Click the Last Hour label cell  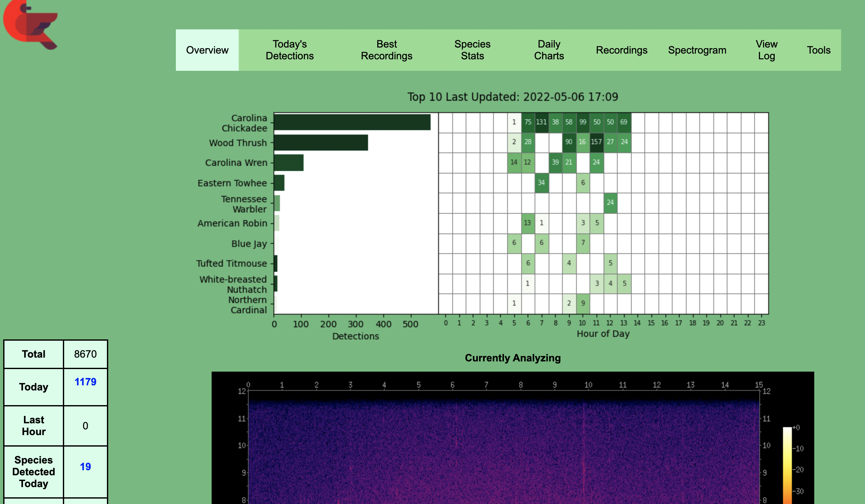pyautogui.click(x=34, y=426)
